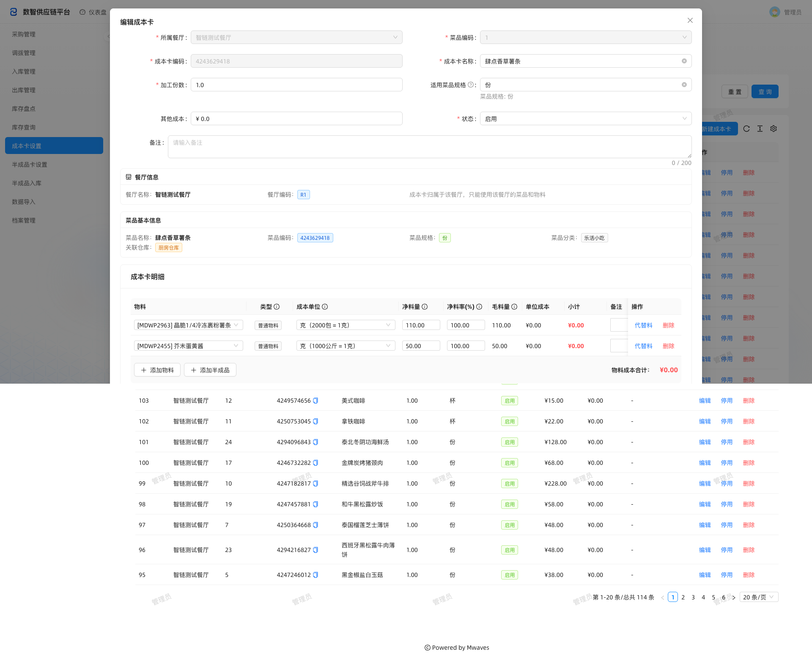Click the 添加物料 button
Image resolution: width=812 pixels, height=662 pixels.
point(157,370)
